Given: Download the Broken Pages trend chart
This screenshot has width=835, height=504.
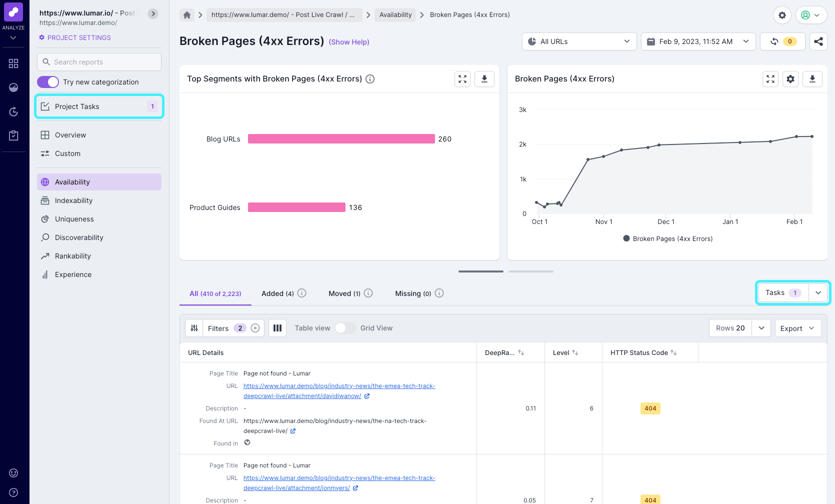Looking at the screenshot, I should point(812,78).
